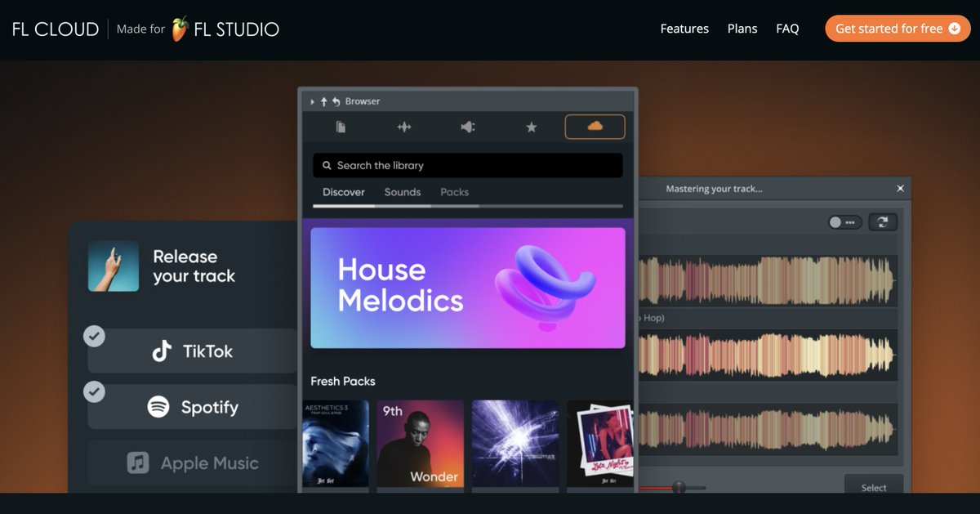Screen dimensions: 980x514
Task: Click the TikTok logo icon
Action: (x=162, y=351)
